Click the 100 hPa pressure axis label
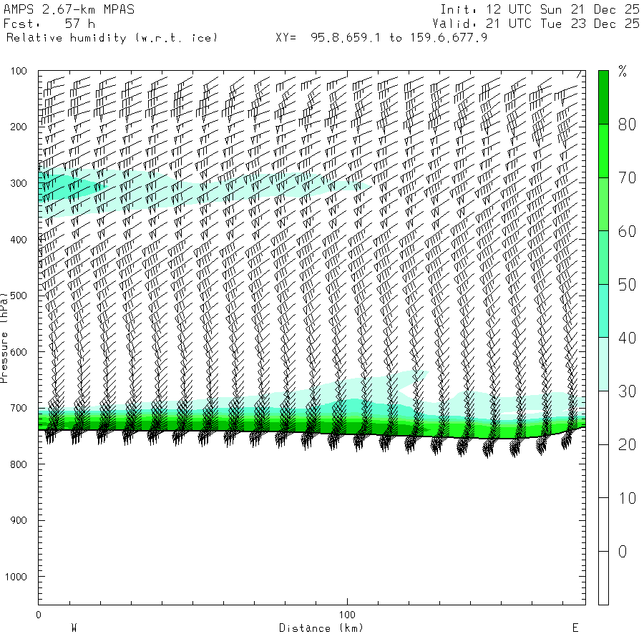This screenshot has width=644, height=644. click(19, 71)
